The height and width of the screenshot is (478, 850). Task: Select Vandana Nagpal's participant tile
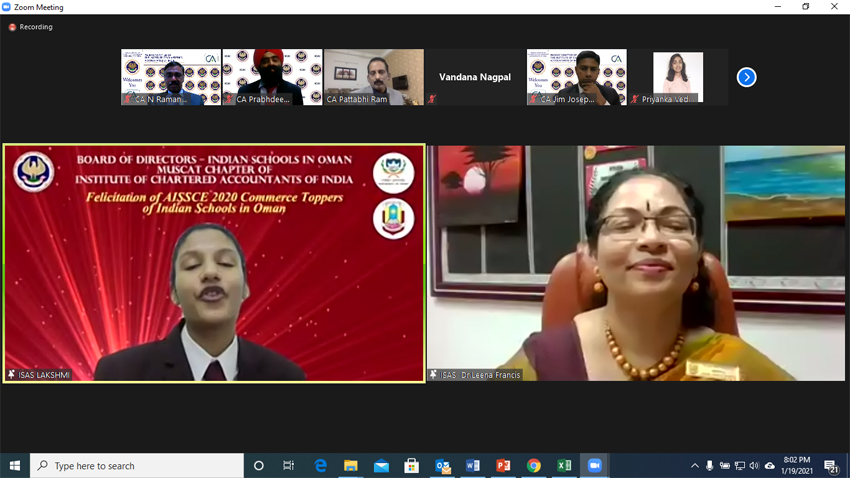[x=475, y=77]
